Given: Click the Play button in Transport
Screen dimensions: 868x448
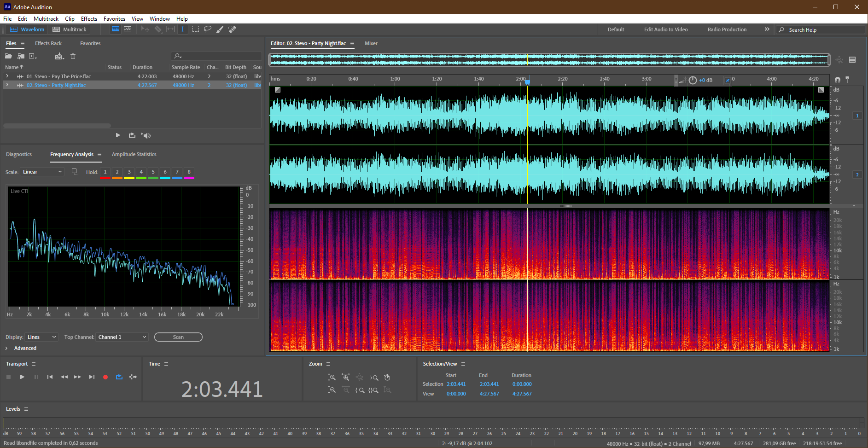Looking at the screenshot, I should (22, 377).
